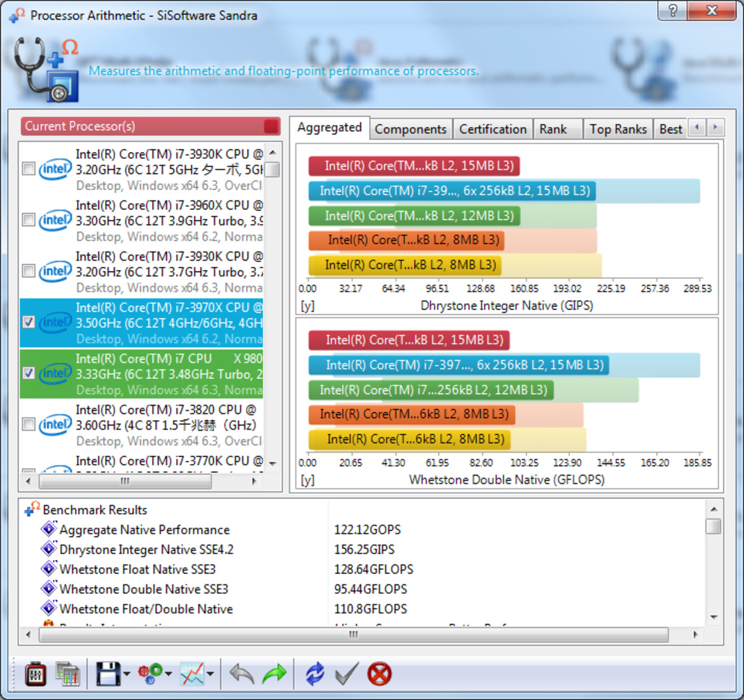Switch to the Components tab
Screen dimensions: 744x700
point(410,130)
